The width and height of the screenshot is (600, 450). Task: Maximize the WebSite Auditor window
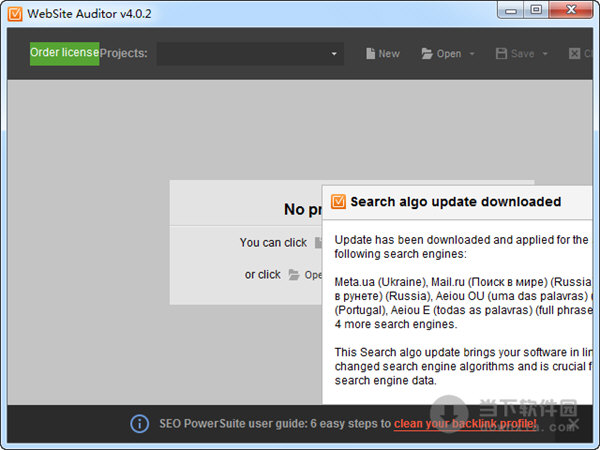(536, 10)
